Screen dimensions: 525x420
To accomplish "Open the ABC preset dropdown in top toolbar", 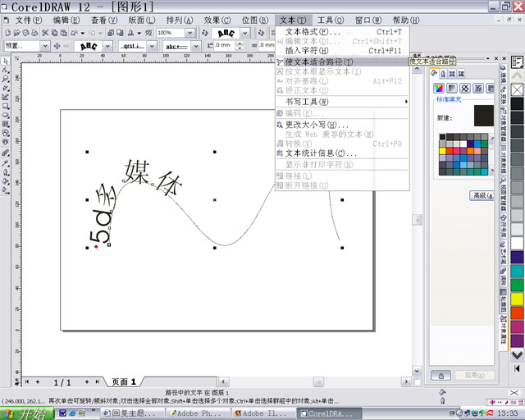I will pos(245,33).
